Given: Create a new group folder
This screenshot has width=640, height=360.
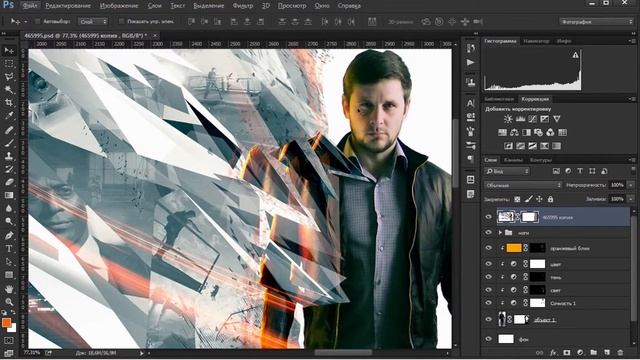Looking at the screenshot, I should [x=593, y=353].
